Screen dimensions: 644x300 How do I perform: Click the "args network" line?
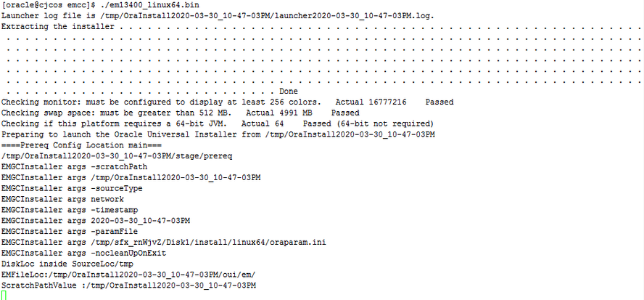pos(62,199)
